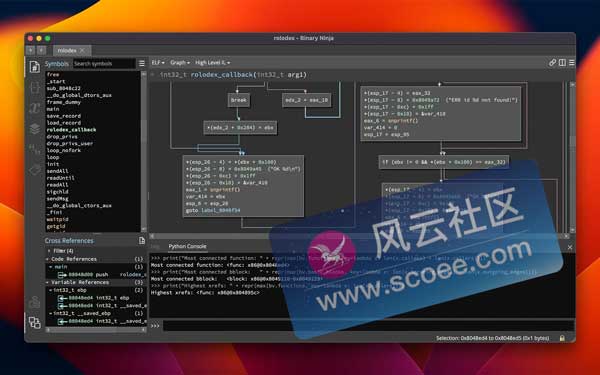The image size is (600, 375).
Task: Open the Variables sidebar icon
Action: pos(34,108)
